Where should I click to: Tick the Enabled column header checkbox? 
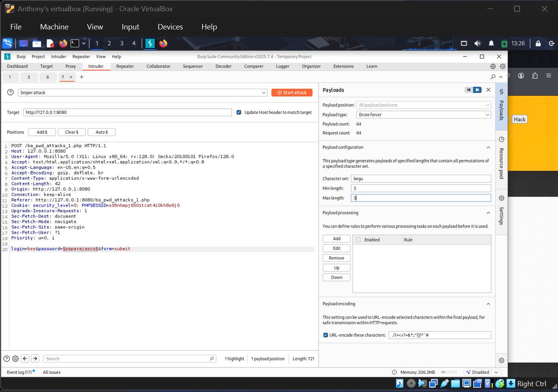pyautogui.click(x=358, y=240)
